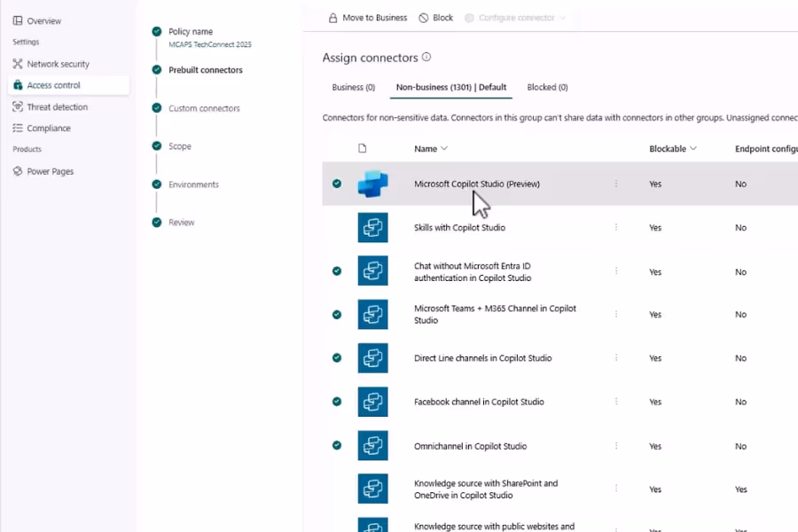
Task: Select the Prebuilt connectors wizard step
Action: click(206, 70)
